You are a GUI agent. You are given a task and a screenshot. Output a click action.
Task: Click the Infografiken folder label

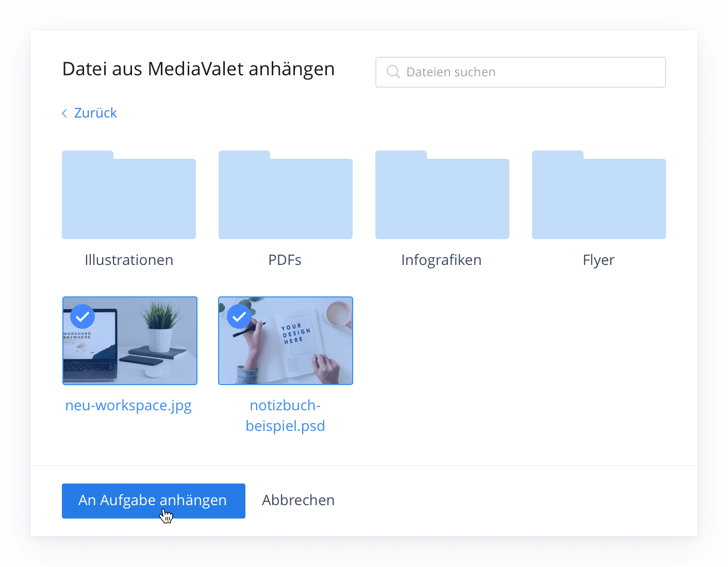click(441, 260)
